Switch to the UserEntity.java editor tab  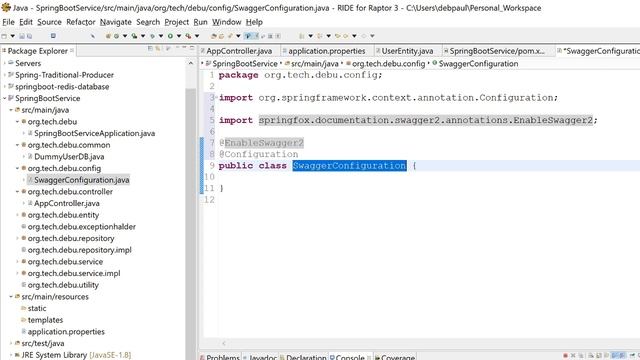(407, 51)
